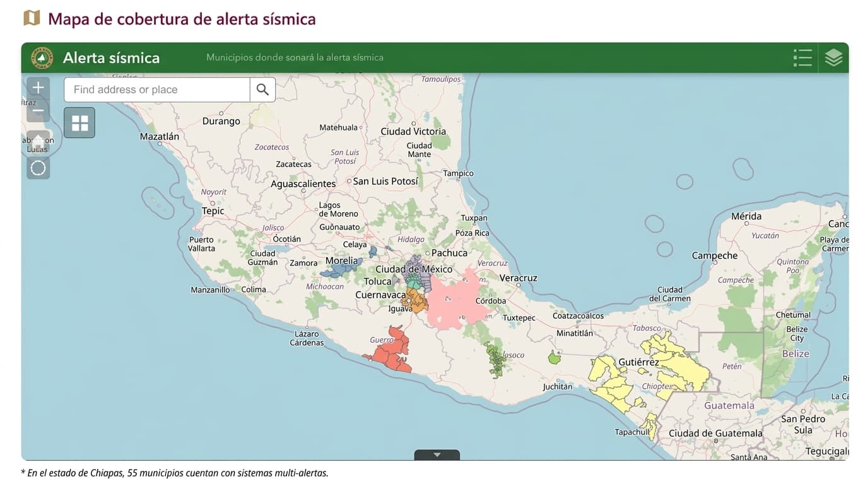Find my location on the map
Image resolution: width=868 pixels, height=484 pixels.
pos(38,168)
